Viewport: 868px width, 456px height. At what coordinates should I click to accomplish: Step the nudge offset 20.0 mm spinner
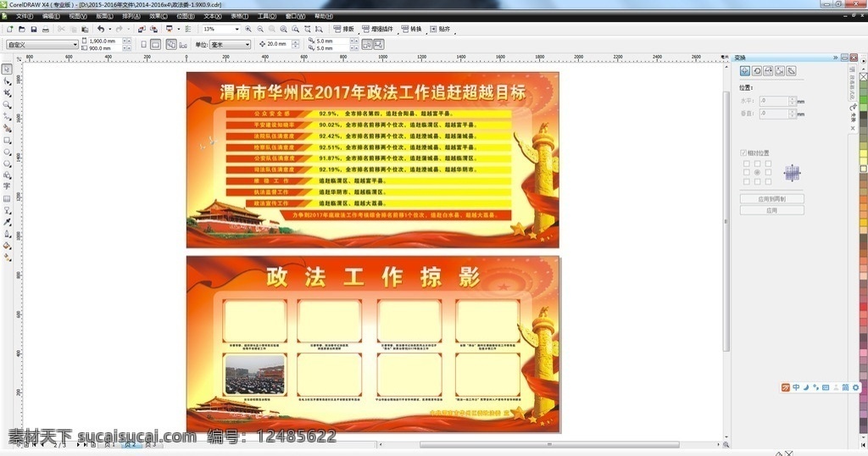point(296,44)
